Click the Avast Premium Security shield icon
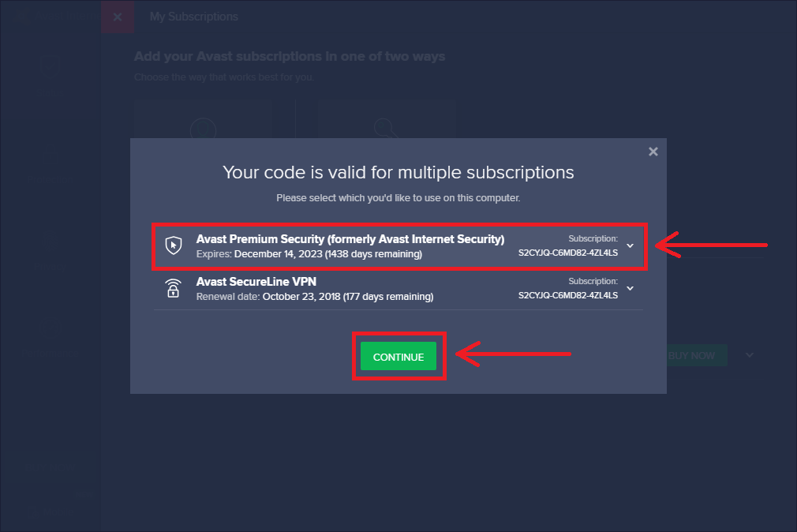The width and height of the screenshot is (797, 532). click(173, 245)
